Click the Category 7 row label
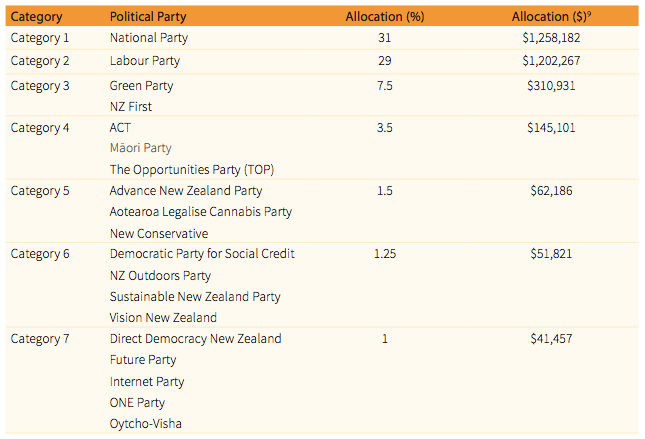645x439 pixels. pyautogui.click(x=40, y=339)
